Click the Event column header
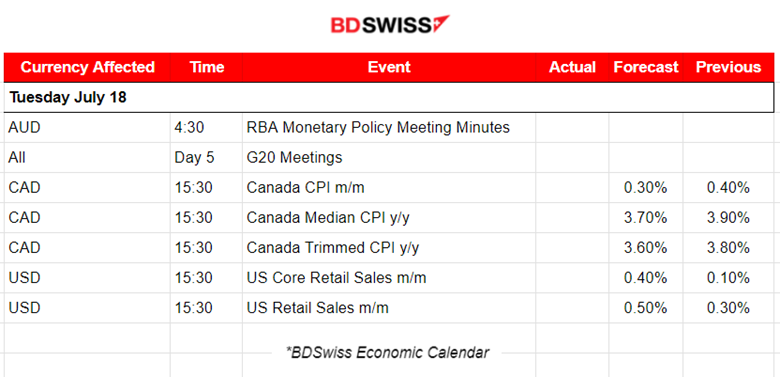This screenshot has height=377, width=780. [389, 67]
